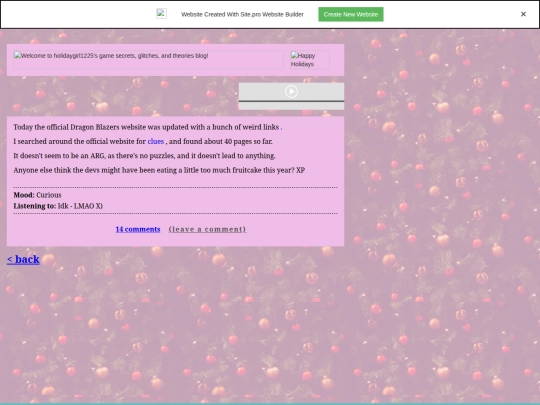The height and width of the screenshot is (405, 540).
Task: Click the period link after 'weird links'
Action: coord(281,128)
